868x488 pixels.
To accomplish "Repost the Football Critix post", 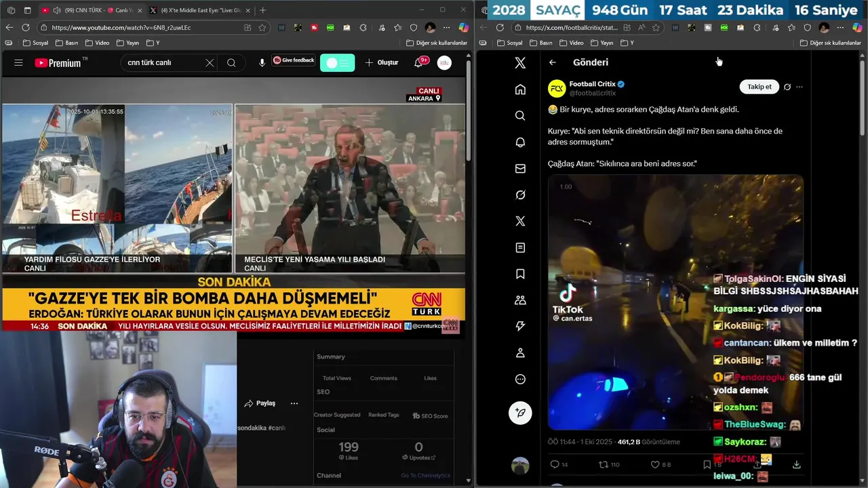I will [x=609, y=464].
